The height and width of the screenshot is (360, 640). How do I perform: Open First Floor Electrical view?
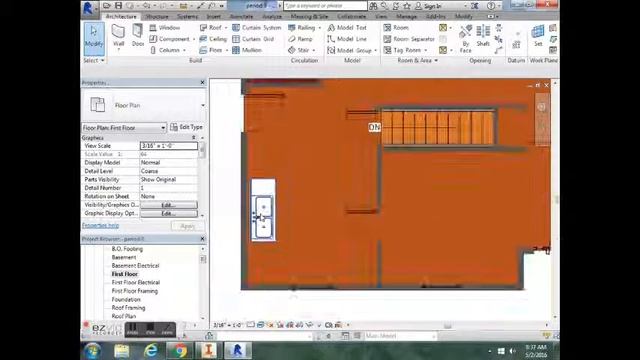click(136, 282)
